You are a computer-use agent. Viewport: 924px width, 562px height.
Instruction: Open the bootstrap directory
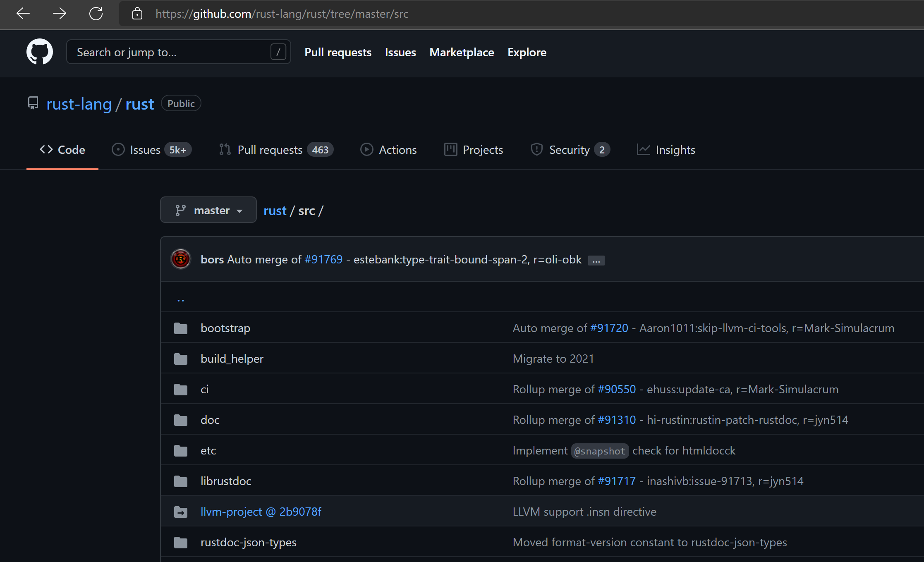225,328
